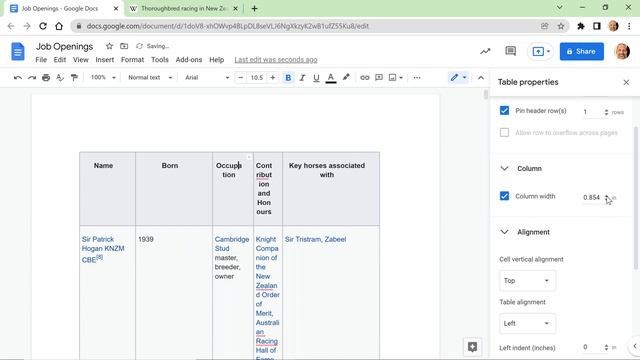Click the Column width value field
Image resolution: width=640 pixels, height=360 pixels.
pyautogui.click(x=592, y=198)
